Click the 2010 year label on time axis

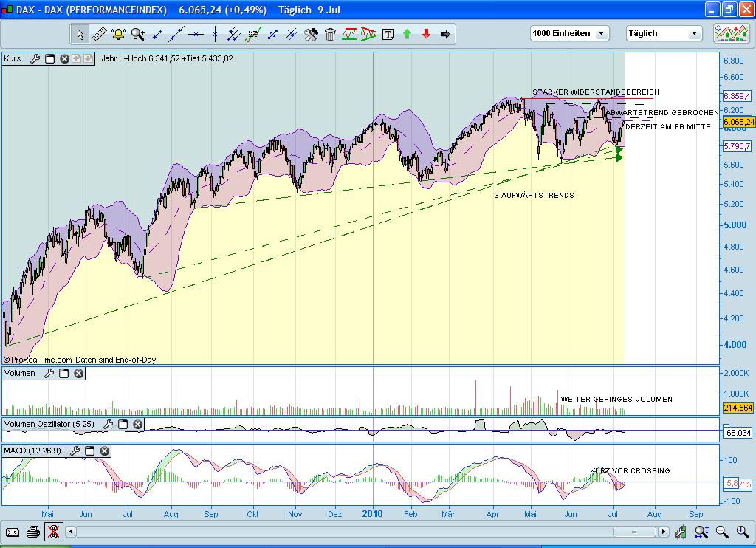[372, 514]
